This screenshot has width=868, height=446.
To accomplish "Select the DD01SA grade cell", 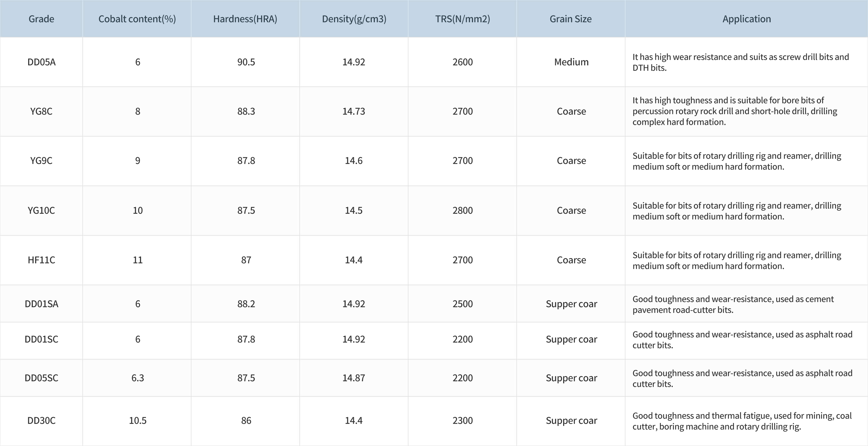I will coord(41,304).
